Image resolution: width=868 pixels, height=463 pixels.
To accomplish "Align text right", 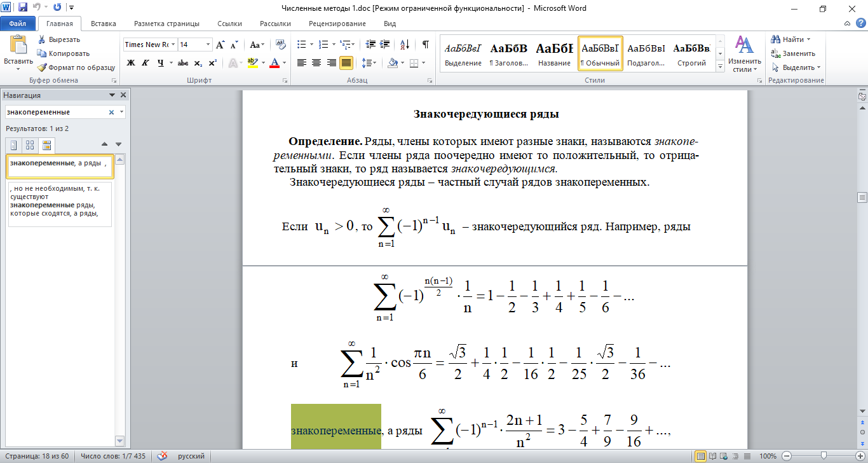I will pyautogui.click(x=332, y=63).
